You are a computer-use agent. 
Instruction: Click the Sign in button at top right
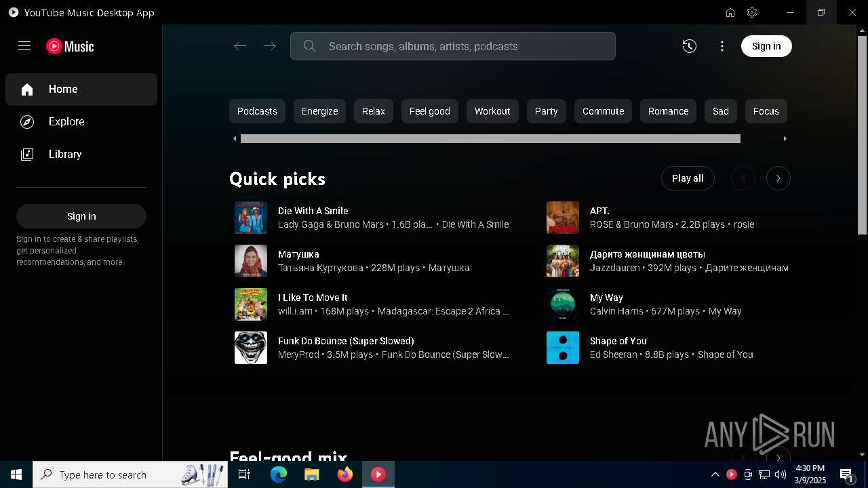(x=766, y=46)
